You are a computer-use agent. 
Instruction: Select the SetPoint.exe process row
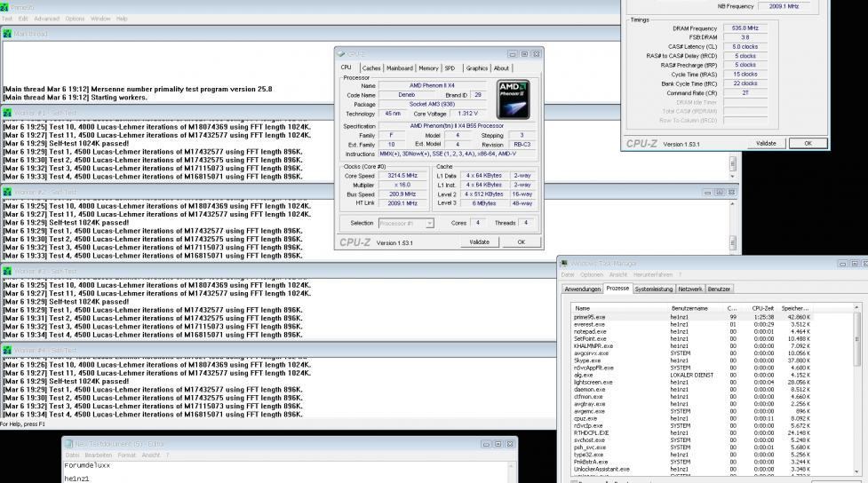(692, 338)
